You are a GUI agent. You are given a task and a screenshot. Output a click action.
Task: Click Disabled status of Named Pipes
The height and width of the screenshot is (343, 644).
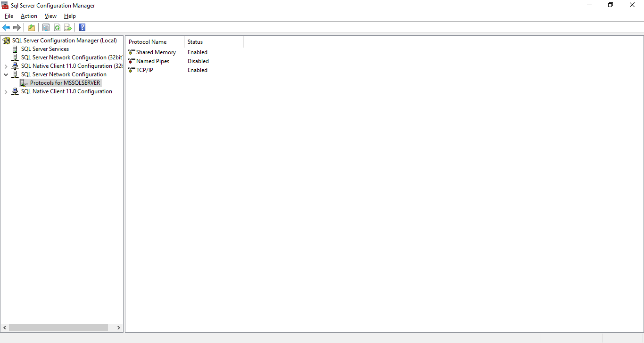click(198, 61)
